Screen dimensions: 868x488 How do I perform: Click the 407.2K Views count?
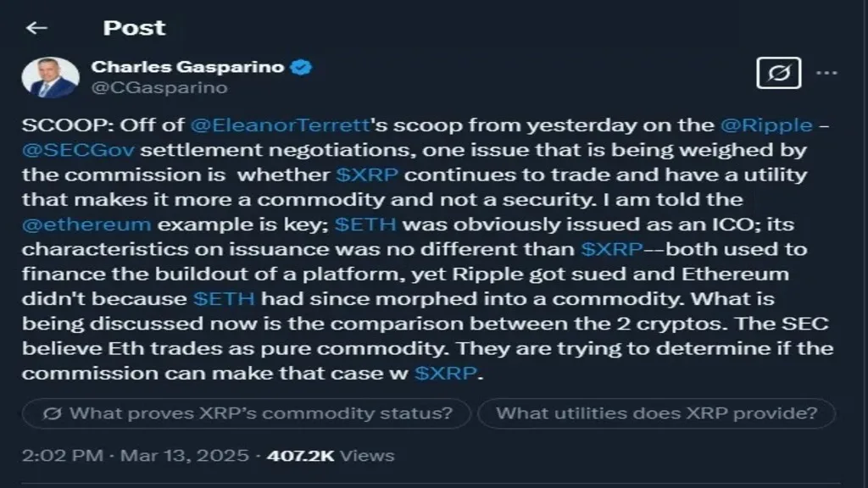[x=331, y=455]
